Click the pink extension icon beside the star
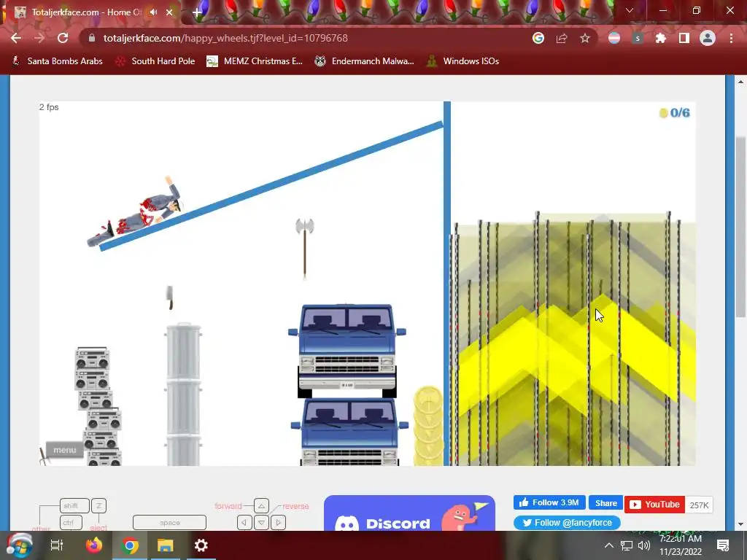The image size is (747, 560). [614, 38]
